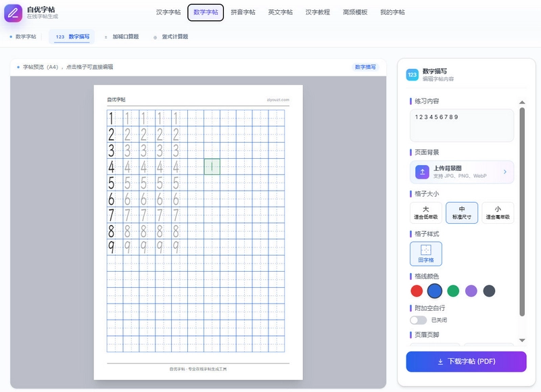Click the 数字描写 badge in the preview header
Screen dimensions: 541x392
tap(365, 67)
